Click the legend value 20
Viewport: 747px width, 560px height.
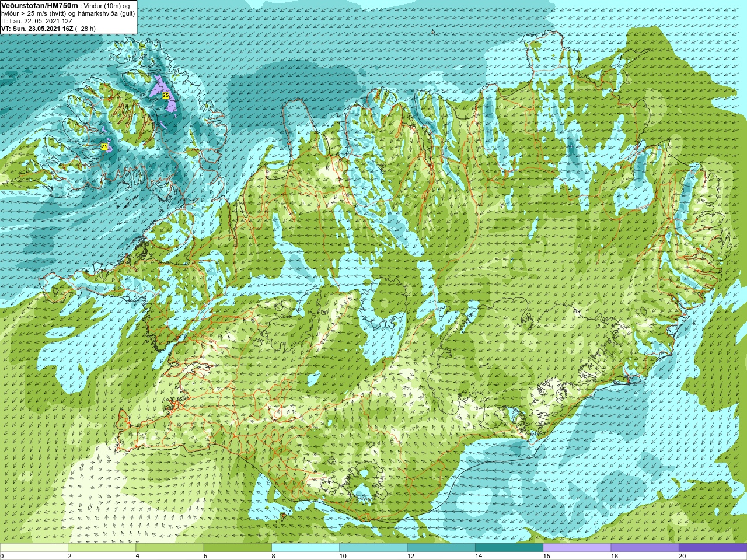682,556
